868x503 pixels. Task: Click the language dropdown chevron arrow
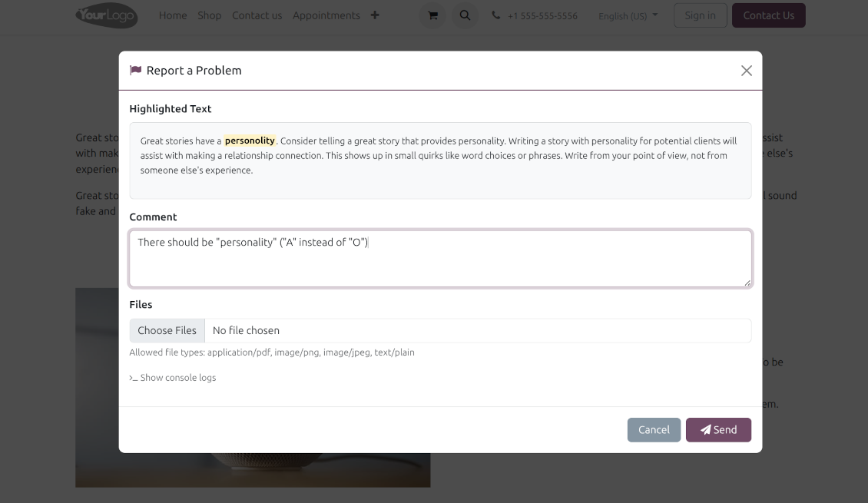654,15
